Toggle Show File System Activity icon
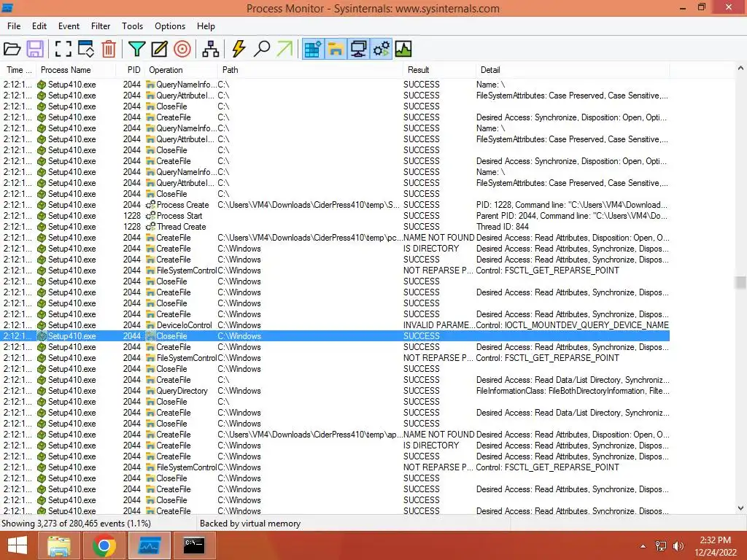The height and width of the screenshot is (560, 747). (336, 49)
